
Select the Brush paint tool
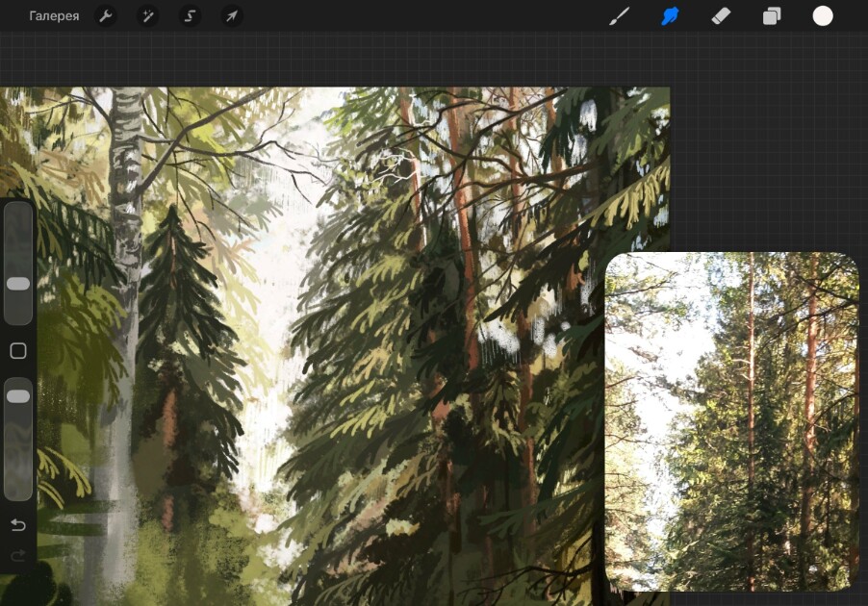point(619,16)
